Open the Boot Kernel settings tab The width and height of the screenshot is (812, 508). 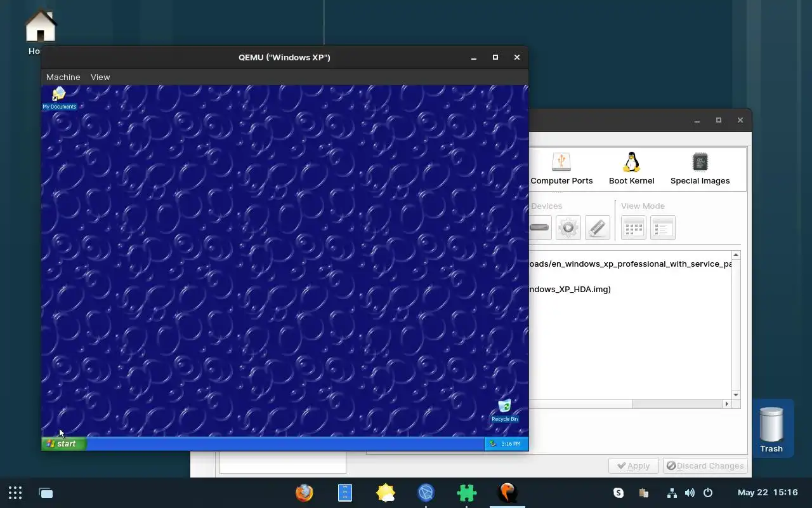pyautogui.click(x=631, y=169)
